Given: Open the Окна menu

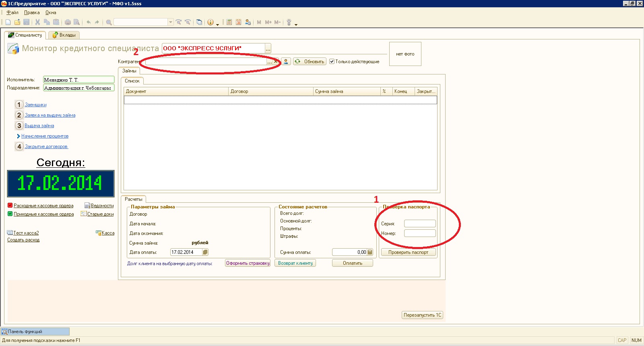Looking at the screenshot, I should pyautogui.click(x=51, y=12).
